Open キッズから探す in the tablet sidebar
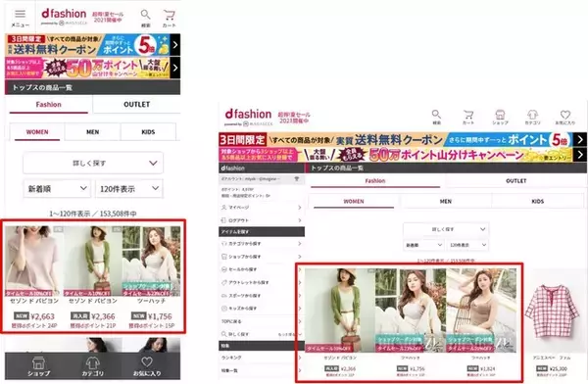This screenshot has width=588, height=384. point(262,309)
